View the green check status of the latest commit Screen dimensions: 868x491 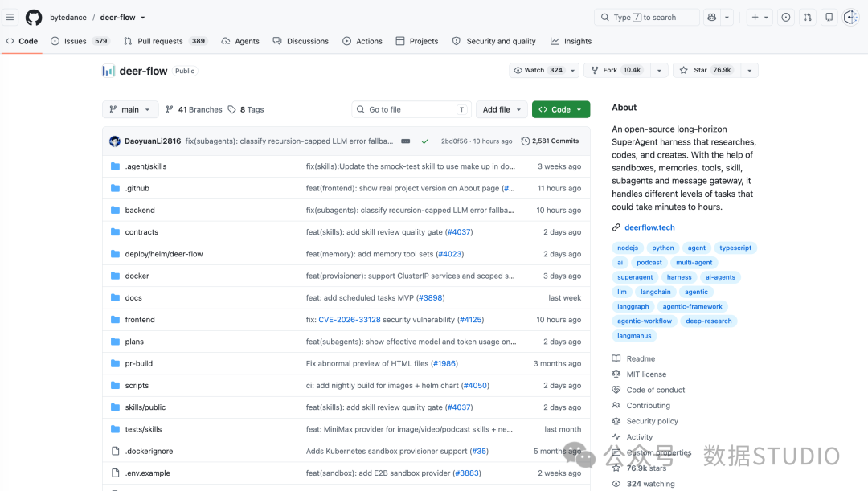coord(425,141)
